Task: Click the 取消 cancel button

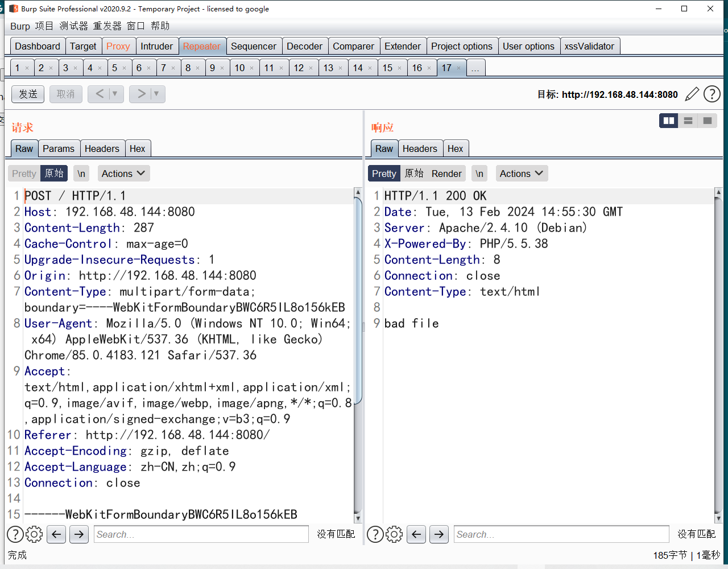Action: point(66,94)
